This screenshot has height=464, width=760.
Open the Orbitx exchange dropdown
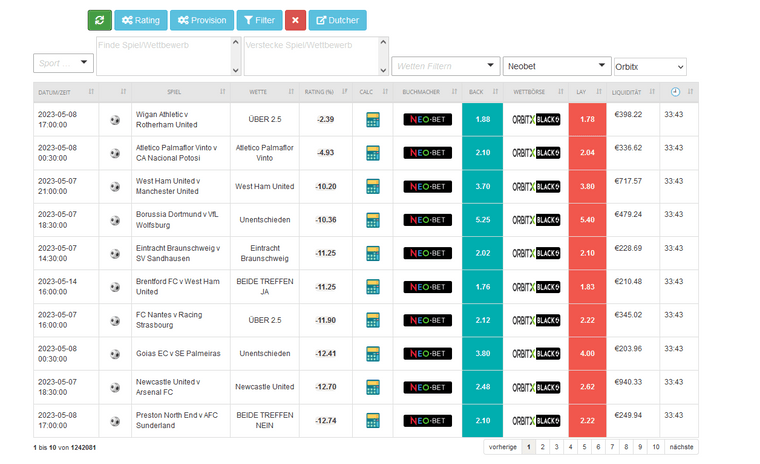point(650,67)
